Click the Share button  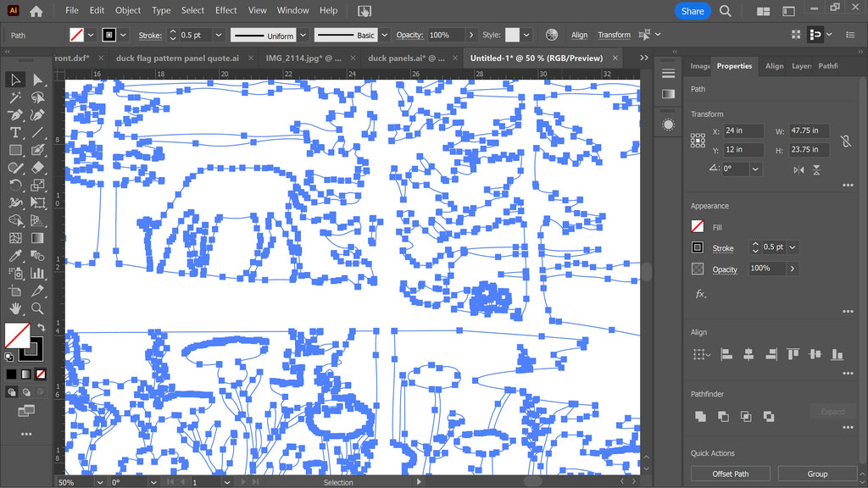[x=693, y=11]
